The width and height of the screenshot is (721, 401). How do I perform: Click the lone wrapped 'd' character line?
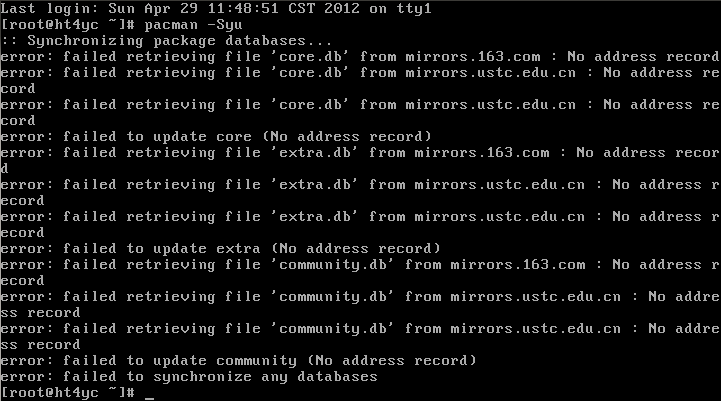pos(5,169)
